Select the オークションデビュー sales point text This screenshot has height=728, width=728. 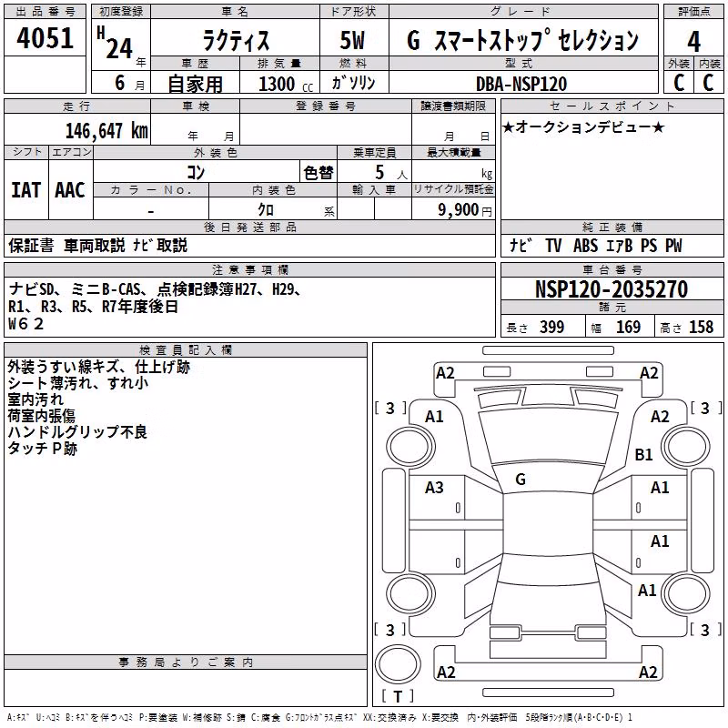tap(583, 127)
